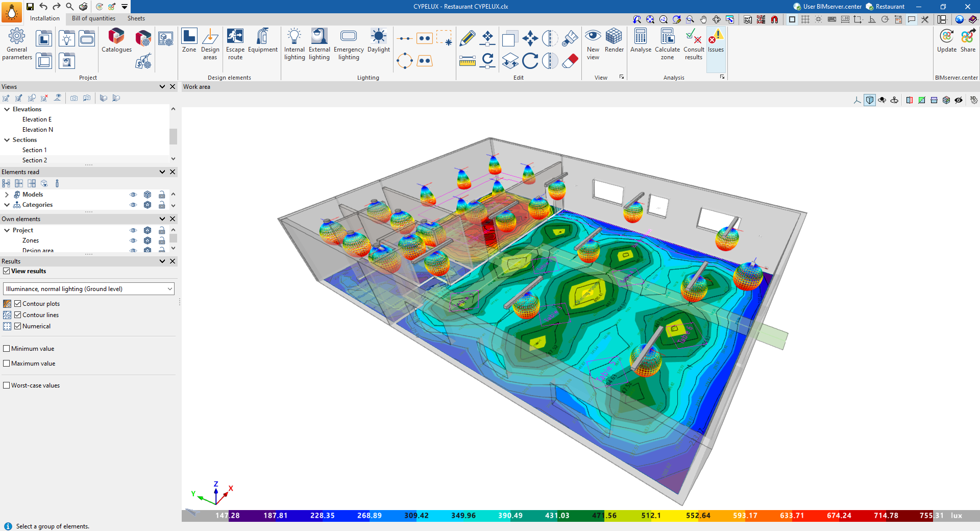Open the illuminance results dropdown
The width and height of the screenshot is (980, 531).
89,289
